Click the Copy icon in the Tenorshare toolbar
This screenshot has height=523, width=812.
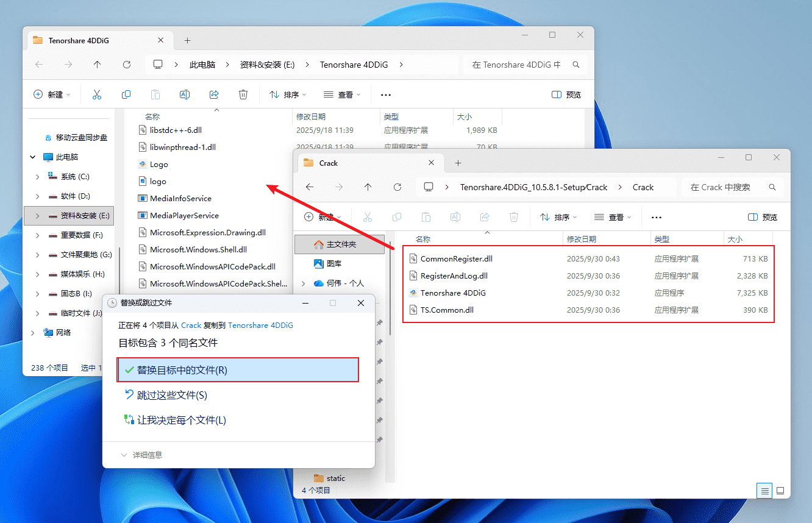(x=126, y=94)
